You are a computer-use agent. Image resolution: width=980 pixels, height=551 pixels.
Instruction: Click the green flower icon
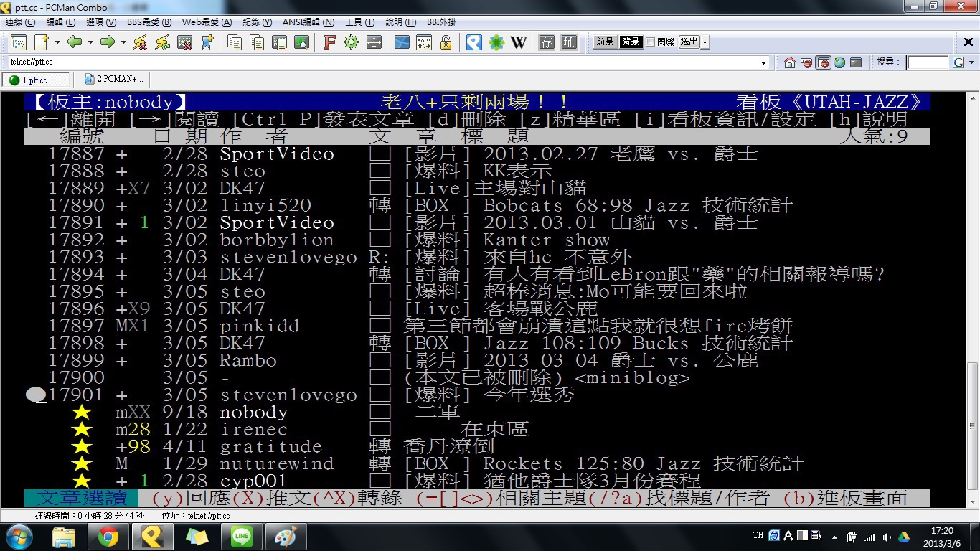(496, 42)
